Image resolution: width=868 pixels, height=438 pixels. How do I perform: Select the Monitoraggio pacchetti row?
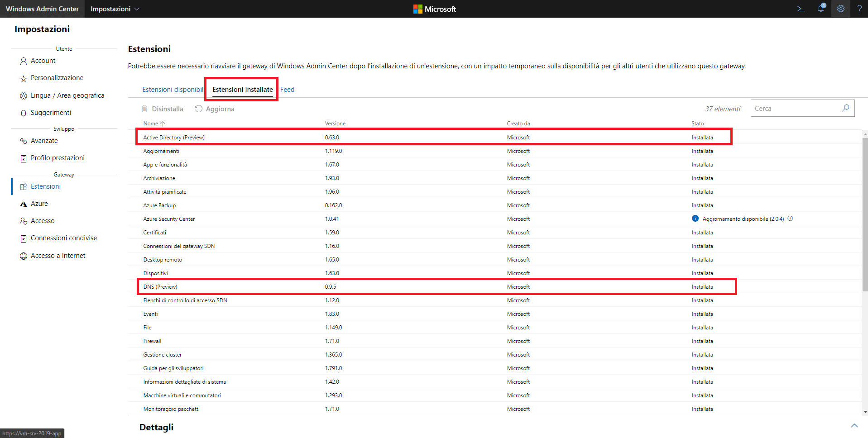tap(495, 409)
